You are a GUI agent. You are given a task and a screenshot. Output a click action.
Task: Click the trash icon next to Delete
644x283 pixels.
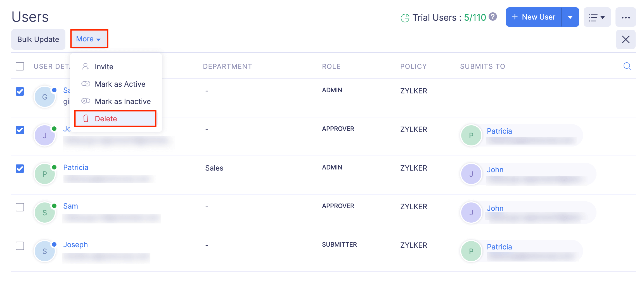86,119
